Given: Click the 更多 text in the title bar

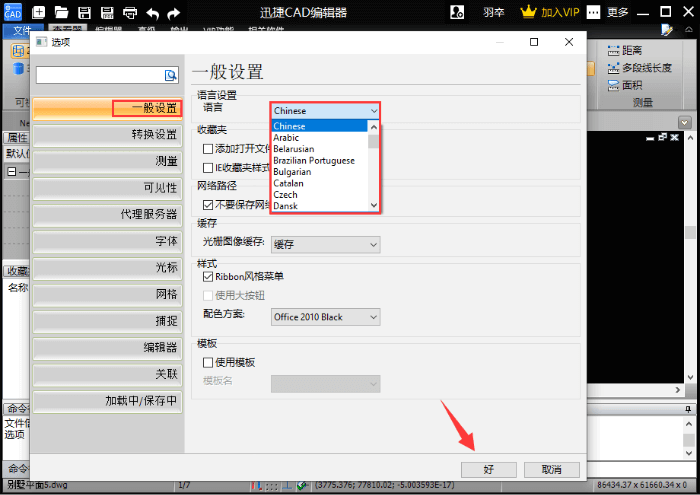Looking at the screenshot, I should click(617, 12).
